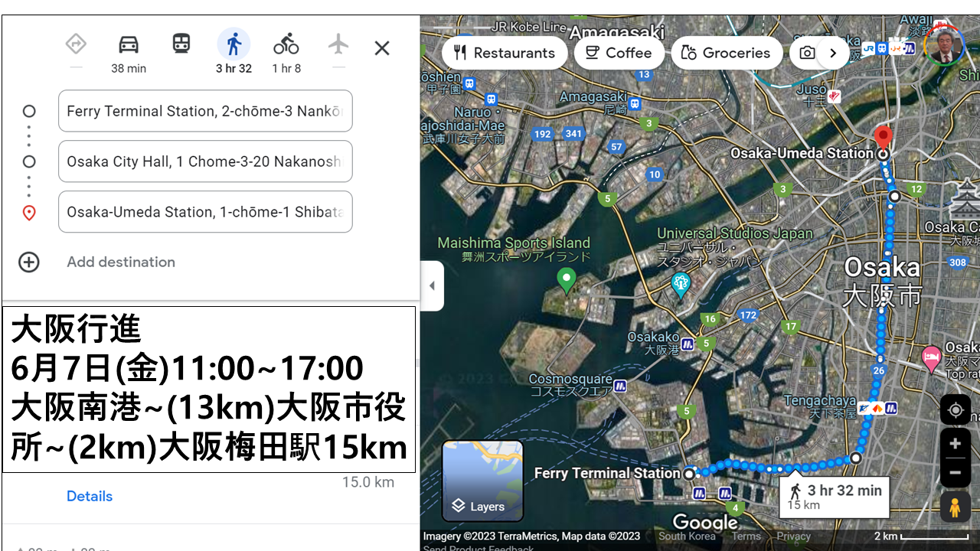The height and width of the screenshot is (551, 980).
Task: Filter map by Restaurants
Action: [505, 53]
